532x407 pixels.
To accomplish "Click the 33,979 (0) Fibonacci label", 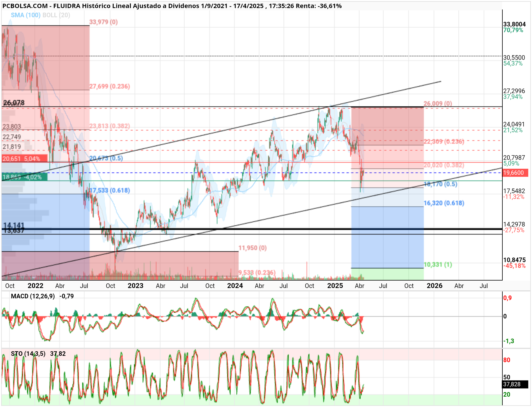I will [104, 22].
